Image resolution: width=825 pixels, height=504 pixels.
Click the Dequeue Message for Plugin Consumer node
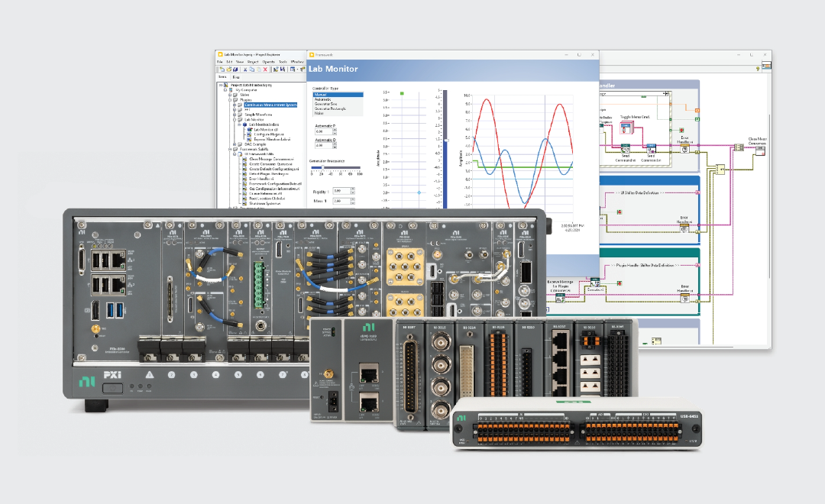tap(560, 299)
